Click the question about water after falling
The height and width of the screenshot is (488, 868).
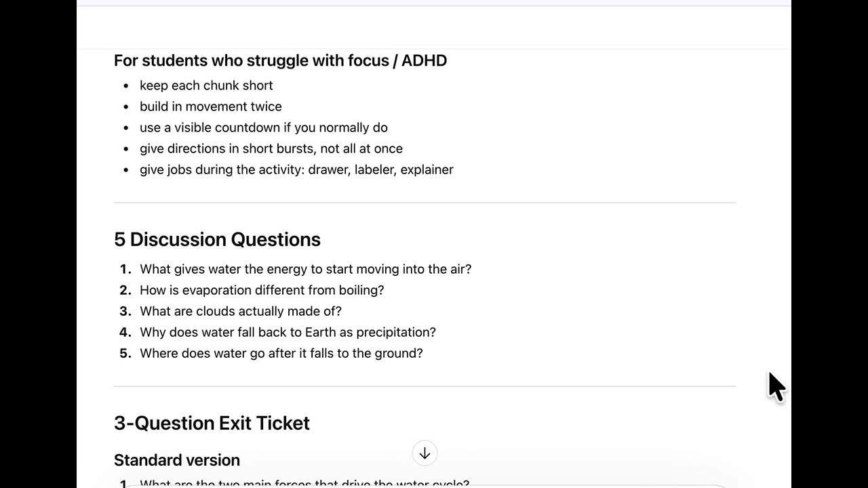tap(281, 353)
